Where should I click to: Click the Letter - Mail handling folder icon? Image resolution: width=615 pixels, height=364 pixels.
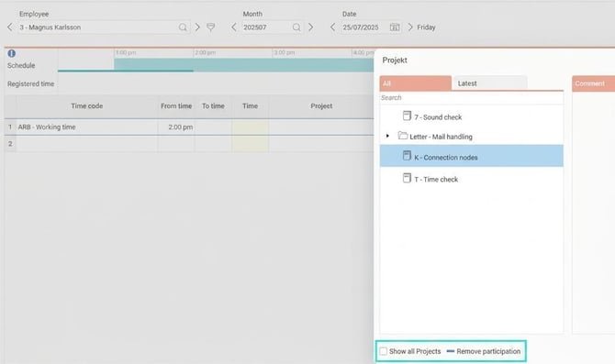click(402, 136)
